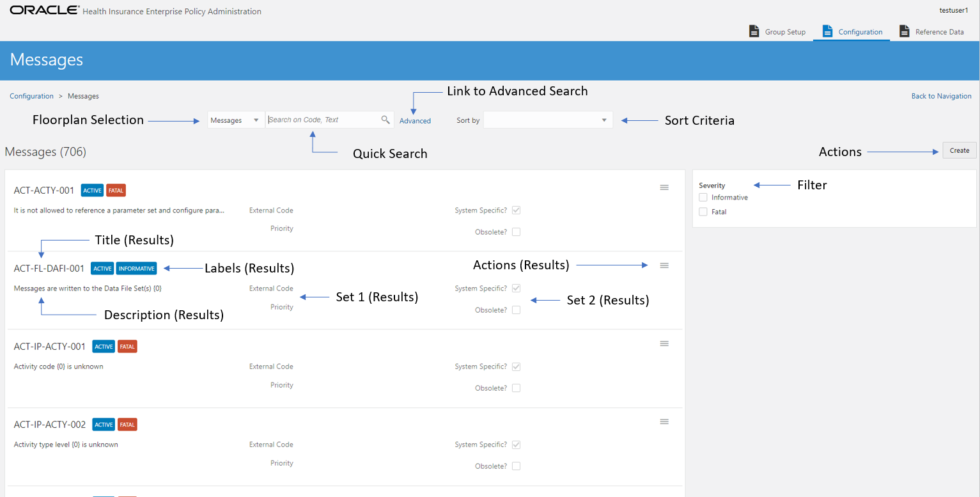Screen dimensions: 980x497
Task: Open the Reference Data tab
Action: click(x=939, y=32)
